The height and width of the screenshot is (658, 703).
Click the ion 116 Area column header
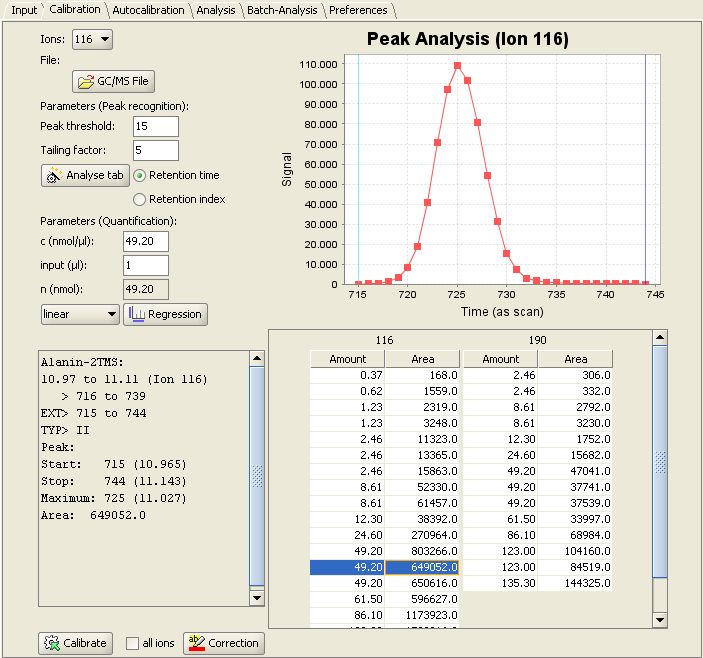click(x=422, y=359)
